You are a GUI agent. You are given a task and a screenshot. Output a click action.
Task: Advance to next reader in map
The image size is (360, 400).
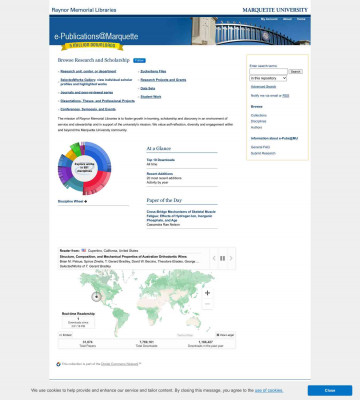pyautogui.click(x=231, y=258)
